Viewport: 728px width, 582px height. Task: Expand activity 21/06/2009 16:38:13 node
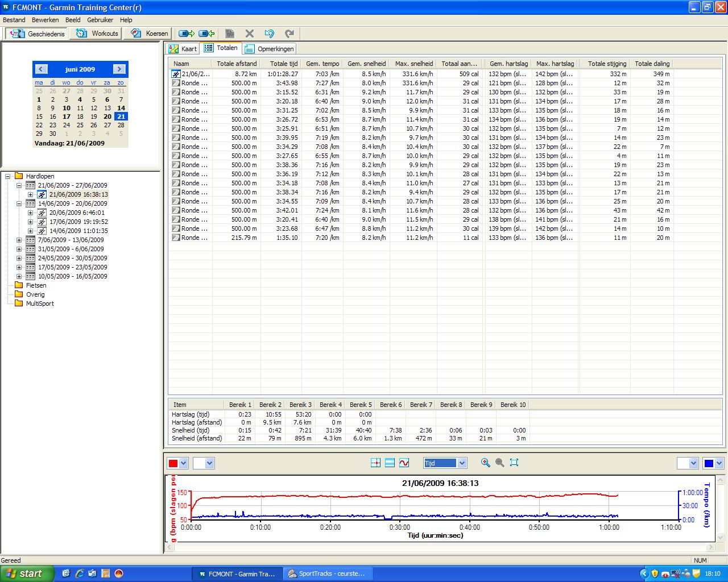click(x=30, y=194)
